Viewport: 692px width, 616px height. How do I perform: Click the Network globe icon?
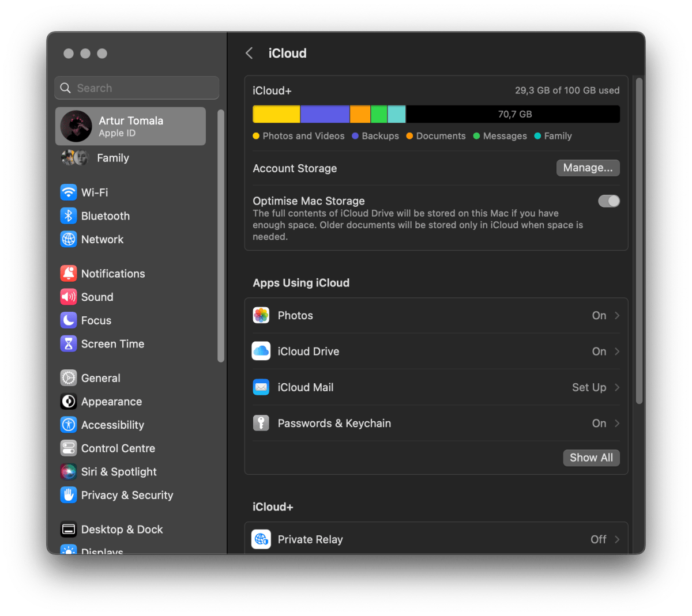pyautogui.click(x=69, y=239)
